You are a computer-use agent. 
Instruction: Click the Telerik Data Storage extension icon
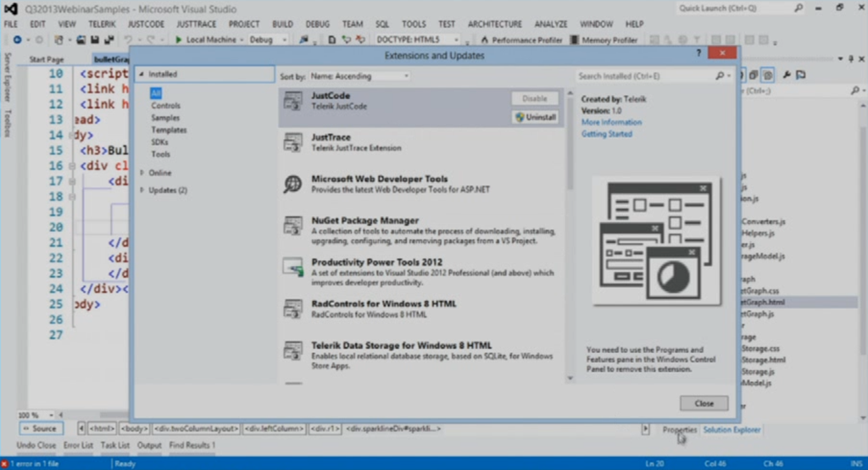[x=292, y=350]
